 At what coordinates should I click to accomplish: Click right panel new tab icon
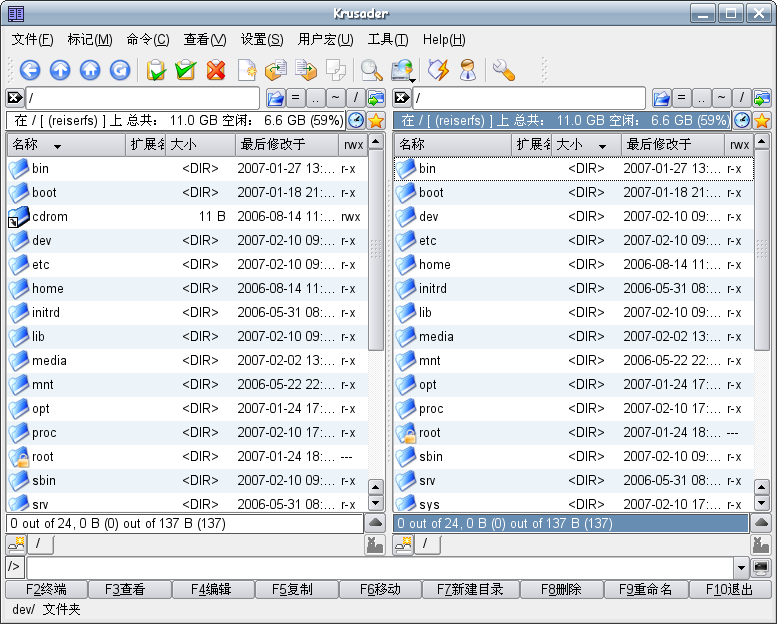(403, 544)
